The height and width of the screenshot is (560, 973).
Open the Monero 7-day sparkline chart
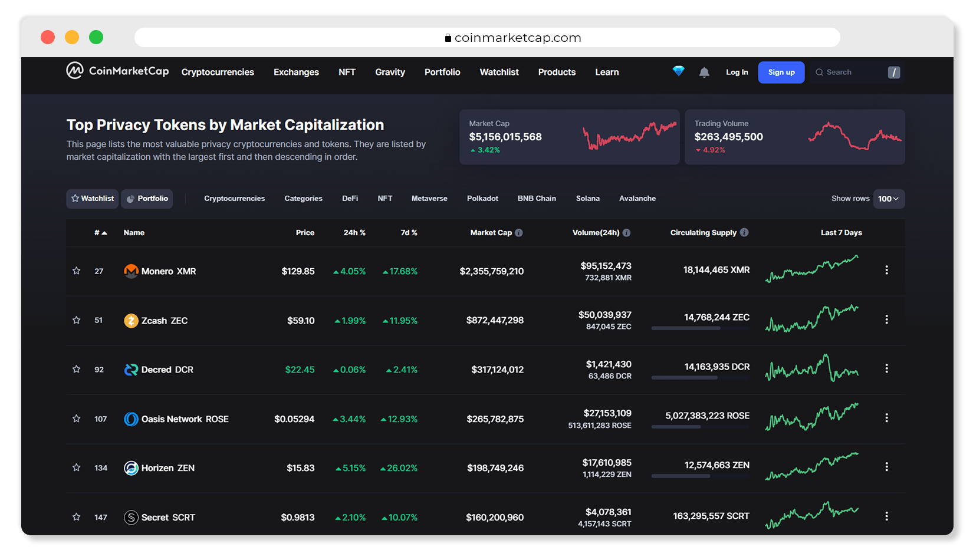pyautogui.click(x=812, y=269)
